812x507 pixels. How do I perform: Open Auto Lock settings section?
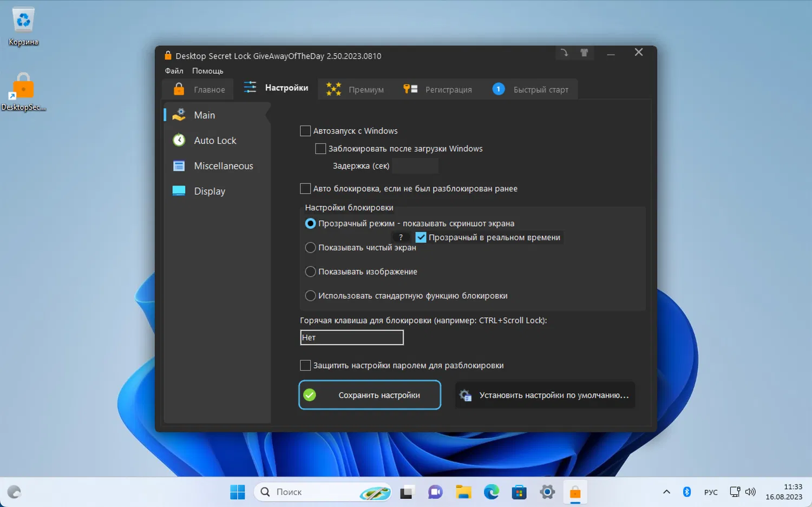point(217,141)
